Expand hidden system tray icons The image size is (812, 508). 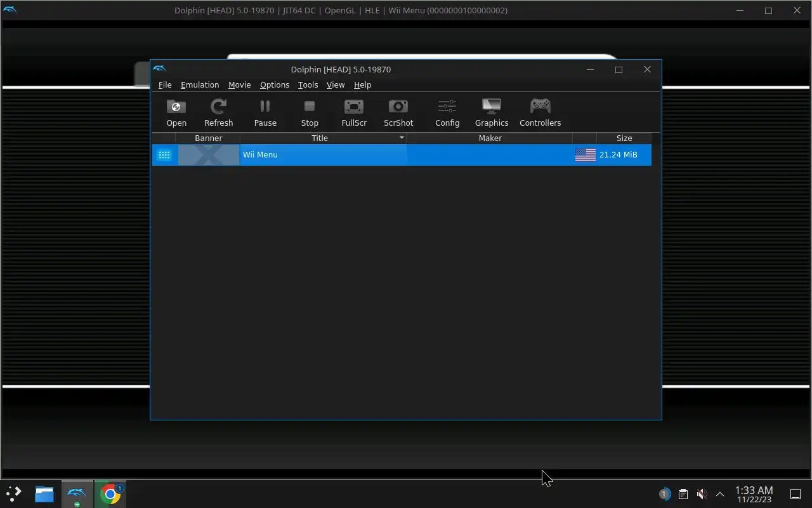[720, 493]
